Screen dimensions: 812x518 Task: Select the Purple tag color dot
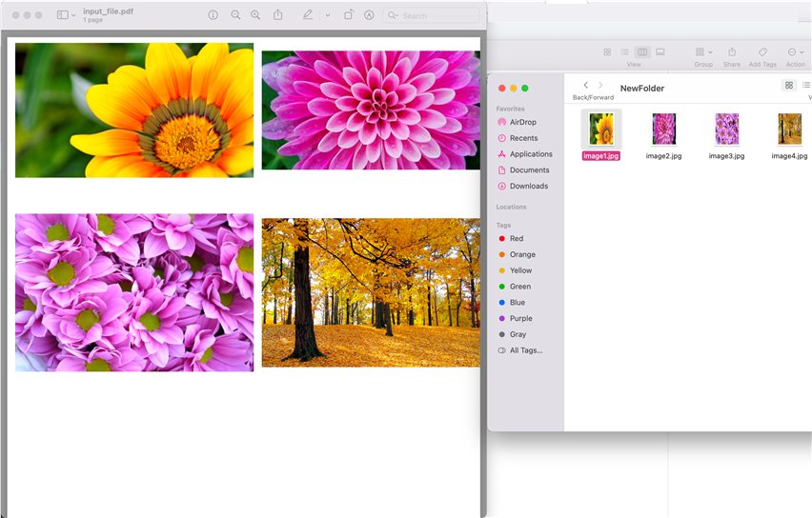(x=501, y=318)
